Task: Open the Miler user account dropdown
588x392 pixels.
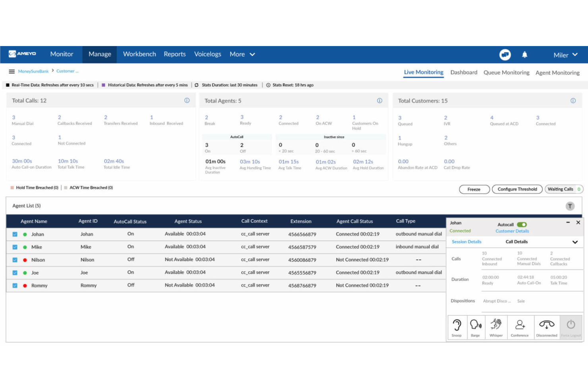Action: click(565, 55)
